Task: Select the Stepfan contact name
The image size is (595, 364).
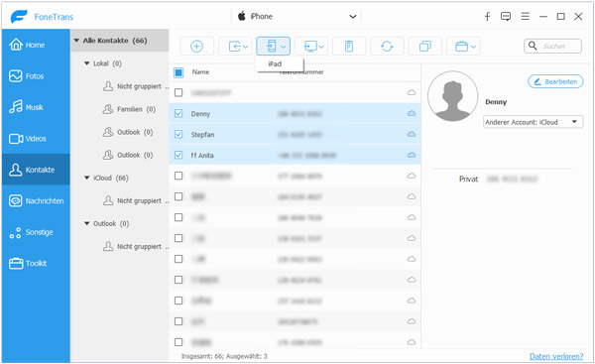Action: (202, 135)
